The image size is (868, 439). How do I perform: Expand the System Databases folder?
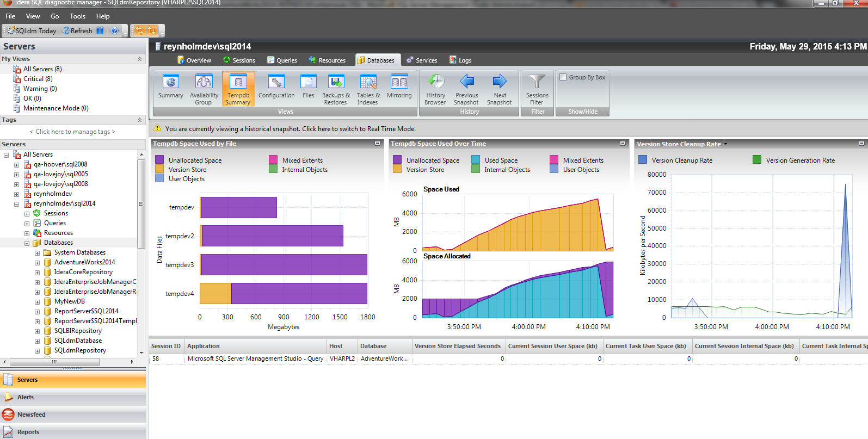[x=37, y=253]
